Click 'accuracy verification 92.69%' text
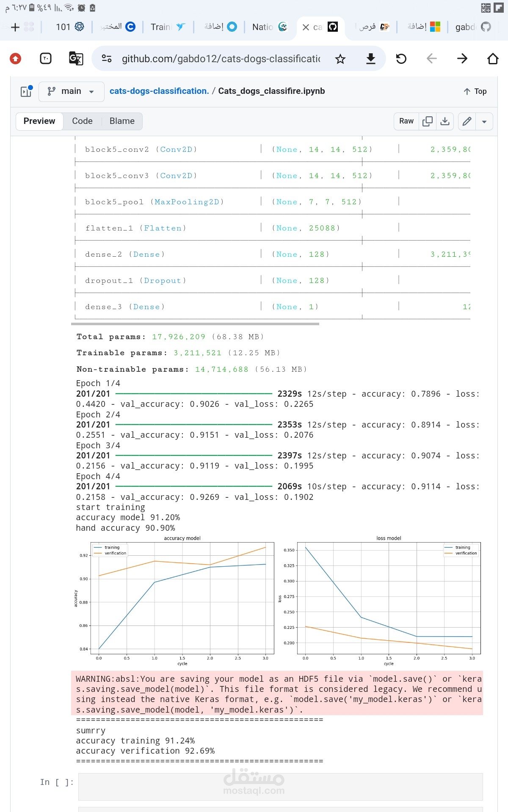Image resolution: width=508 pixels, height=812 pixels. pos(145,751)
